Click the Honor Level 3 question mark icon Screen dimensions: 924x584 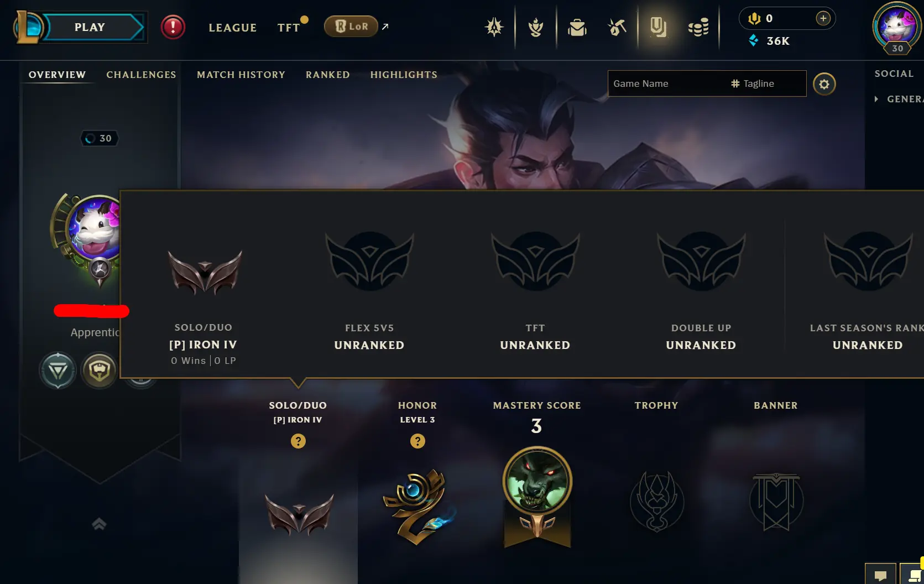[417, 441]
